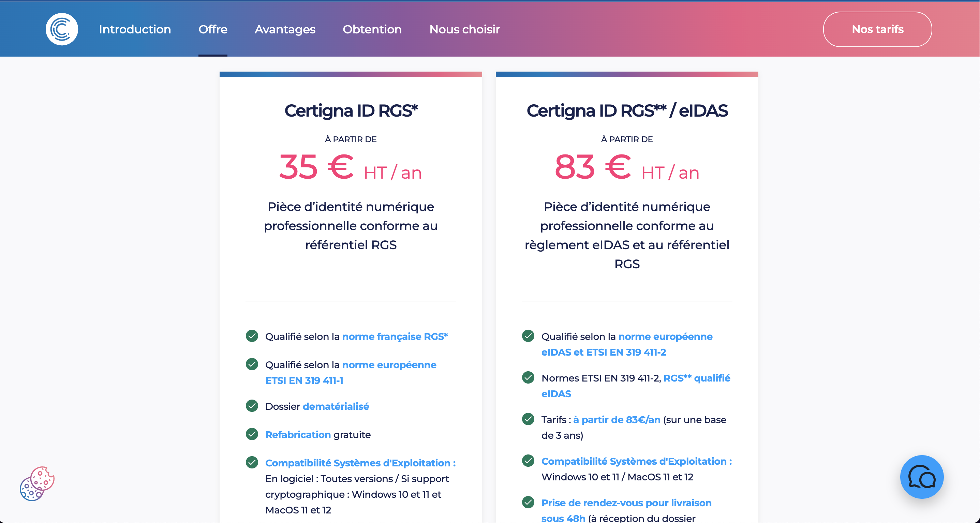Follow the norme française RGS* link

click(395, 337)
